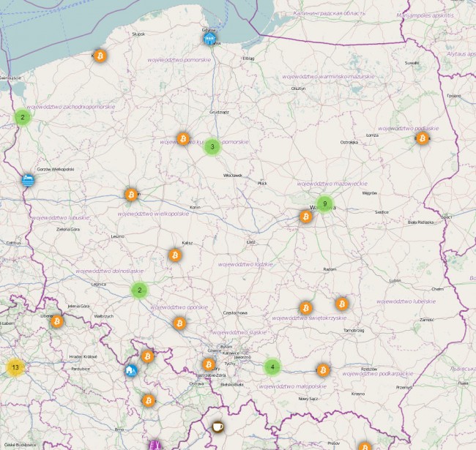Viewport: 476px width, 450px height.
Task: Open the blue house marker on the Czech border
Action: coord(131,370)
